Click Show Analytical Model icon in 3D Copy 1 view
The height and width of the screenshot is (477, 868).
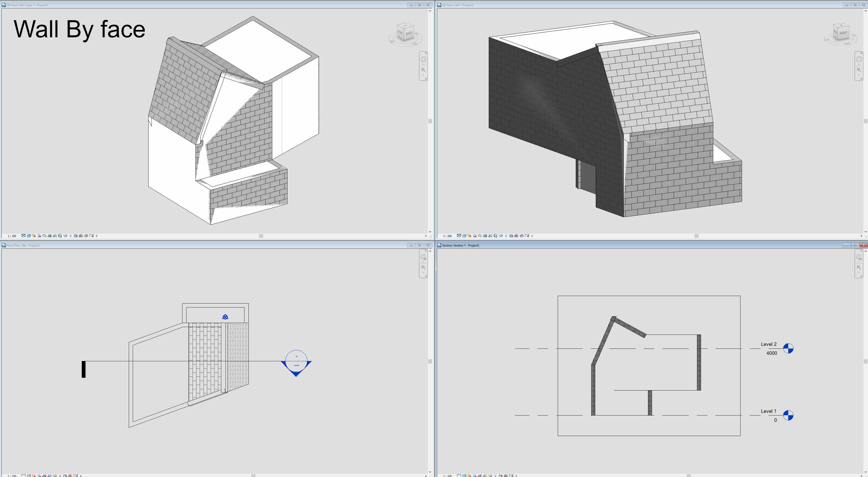coord(81,236)
